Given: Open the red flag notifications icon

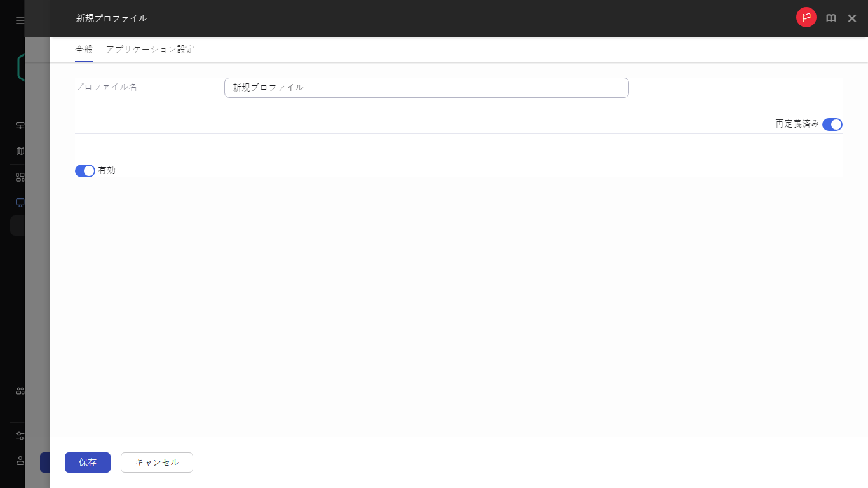Looking at the screenshot, I should [x=806, y=18].
